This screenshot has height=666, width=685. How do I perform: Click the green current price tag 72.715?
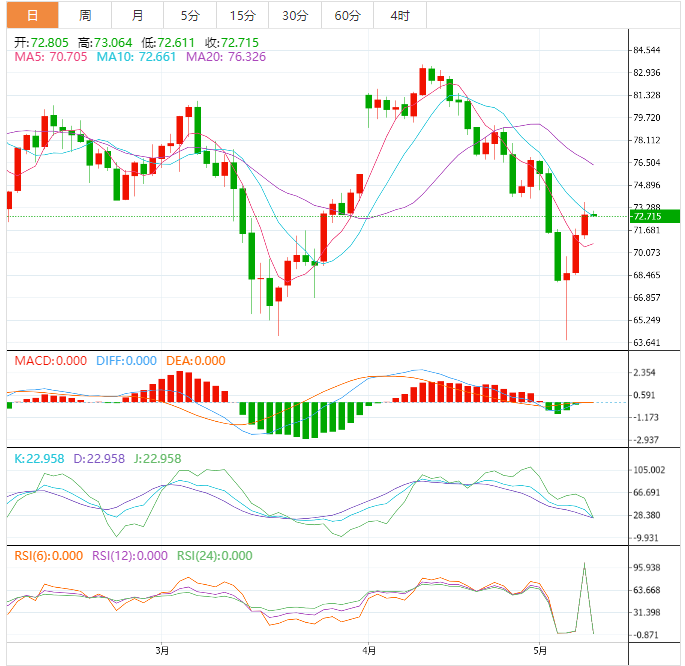[654, 216]
